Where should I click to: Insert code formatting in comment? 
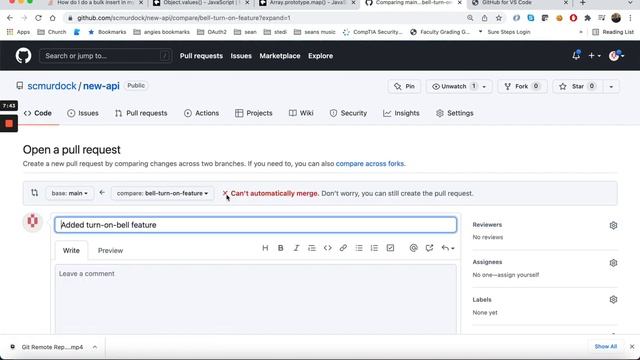[327, 248]
